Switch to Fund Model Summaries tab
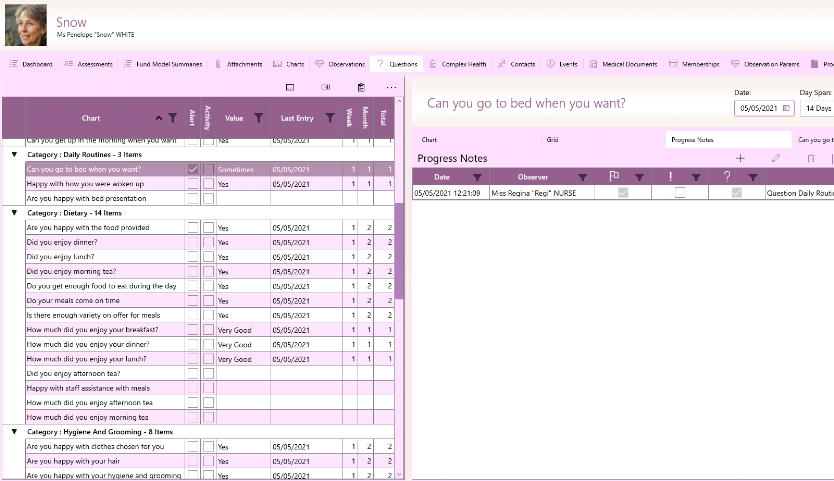This screenshot has width=834, height=481. [x=163, y=64]
